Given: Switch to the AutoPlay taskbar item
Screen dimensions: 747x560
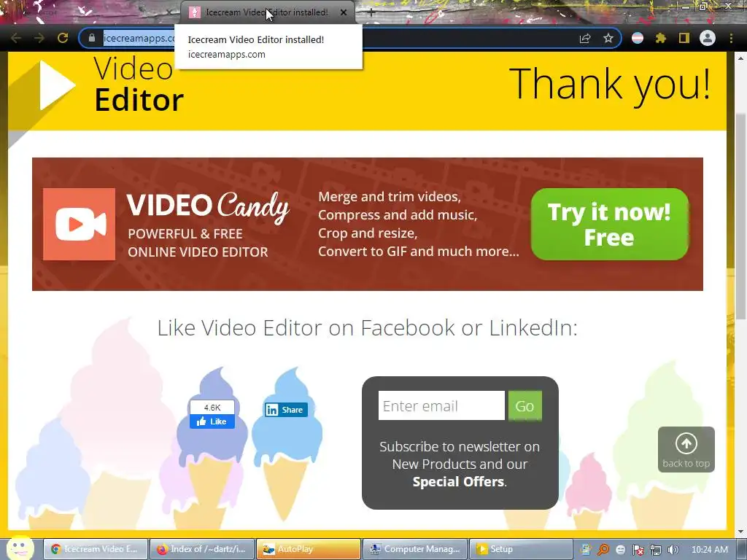Looking at the screenshot, I should tap(309, 549).
